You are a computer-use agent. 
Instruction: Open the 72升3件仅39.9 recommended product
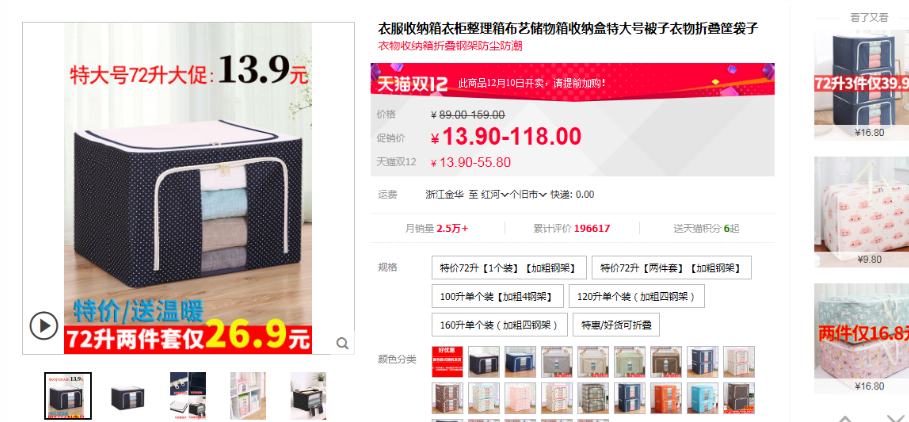tap(861, 85)
